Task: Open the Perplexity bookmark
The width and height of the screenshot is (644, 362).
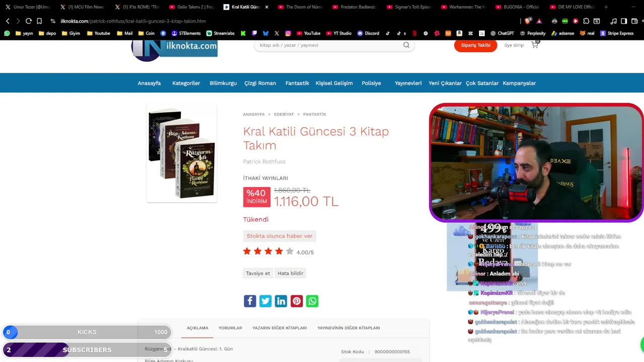Action: click(x=532, y=33)
